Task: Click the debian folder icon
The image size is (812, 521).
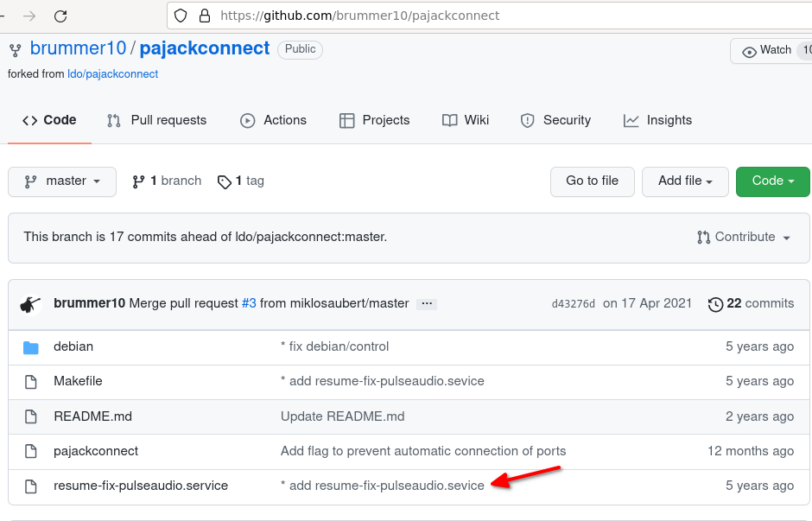Action: coord(30,347)
